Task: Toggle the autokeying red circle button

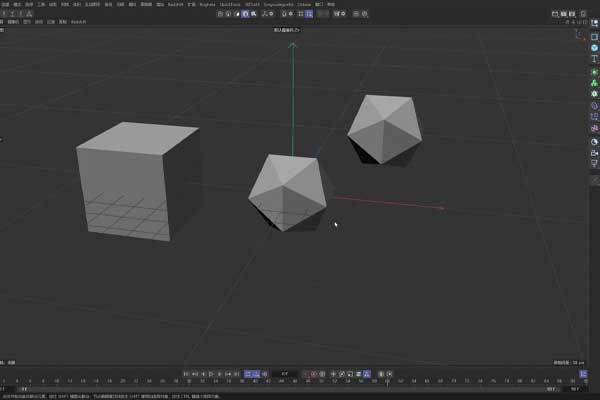Action: [314, 374]
